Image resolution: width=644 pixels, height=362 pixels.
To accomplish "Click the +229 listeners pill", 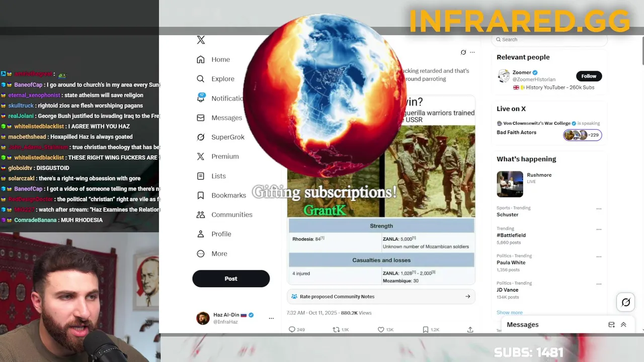I will coord(583,135).
